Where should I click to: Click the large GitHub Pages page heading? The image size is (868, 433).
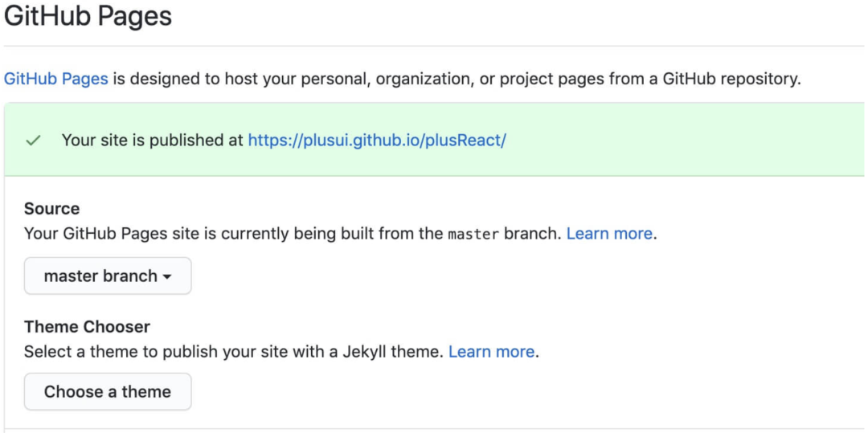point(88,16)
